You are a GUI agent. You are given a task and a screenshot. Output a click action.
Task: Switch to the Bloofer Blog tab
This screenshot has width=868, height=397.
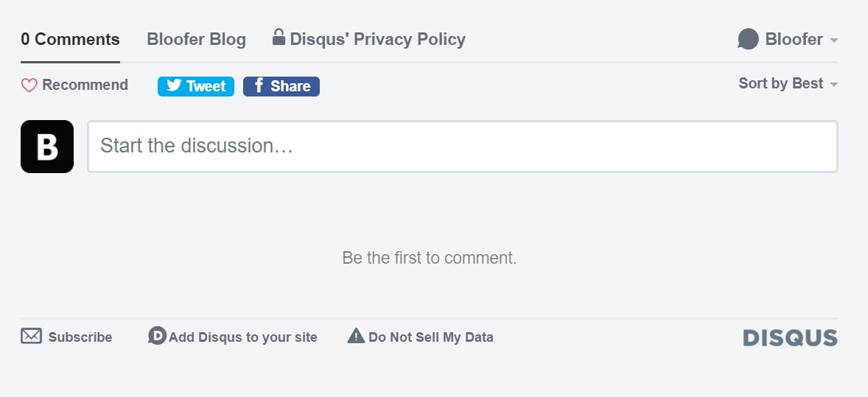[196, 39]
